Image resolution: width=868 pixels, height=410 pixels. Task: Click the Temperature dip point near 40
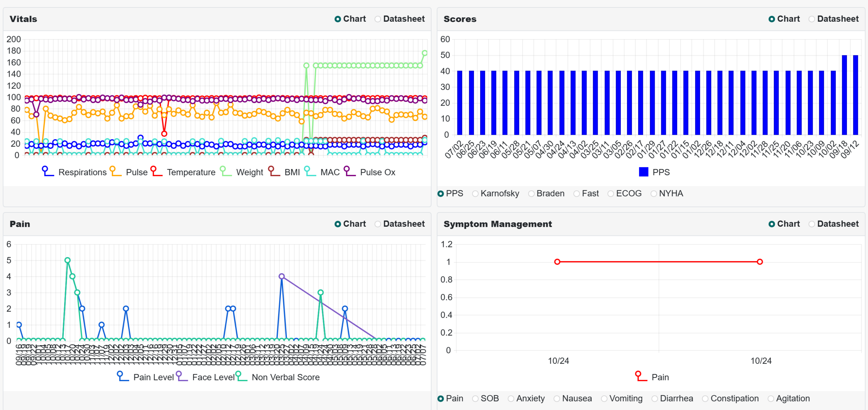(x=164, y=133)
